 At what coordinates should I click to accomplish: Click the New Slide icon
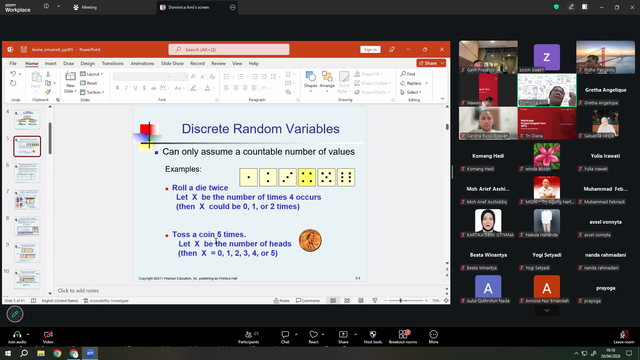coord(70,76)
